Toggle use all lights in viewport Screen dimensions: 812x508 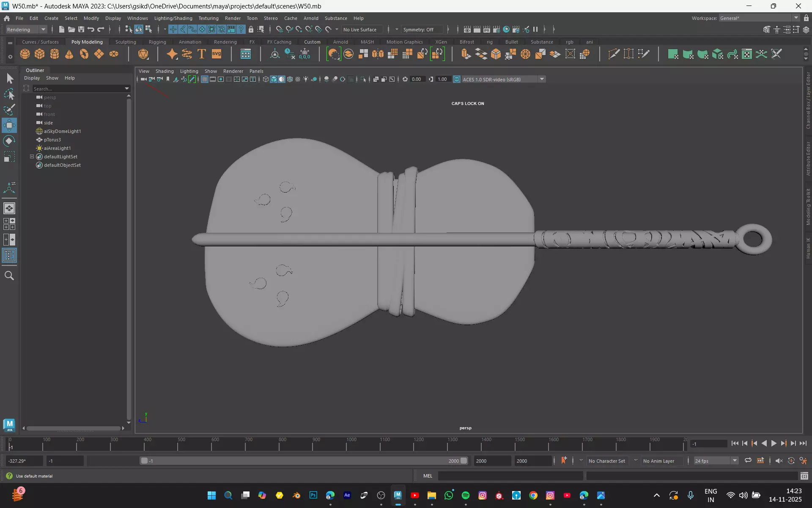click(x=306, y=79)
